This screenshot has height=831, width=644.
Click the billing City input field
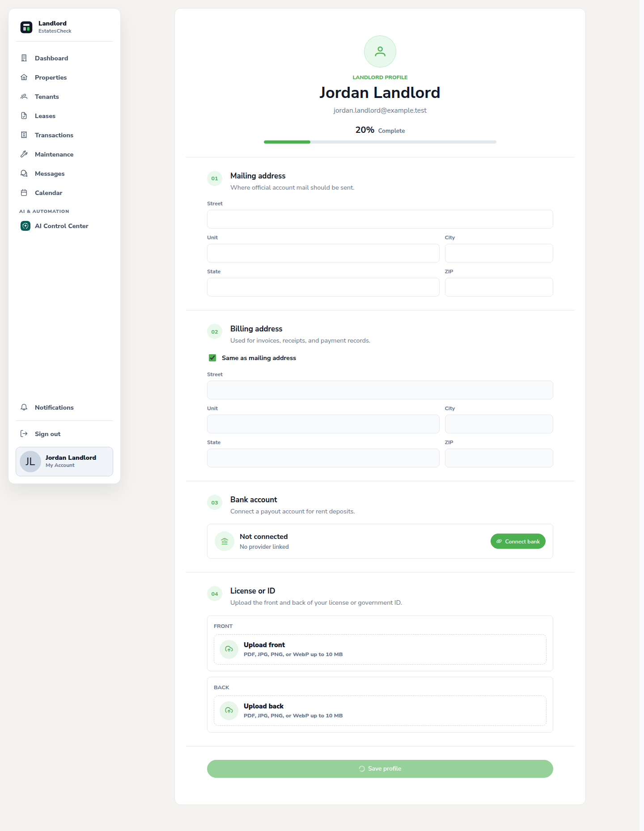pos(499,424)
